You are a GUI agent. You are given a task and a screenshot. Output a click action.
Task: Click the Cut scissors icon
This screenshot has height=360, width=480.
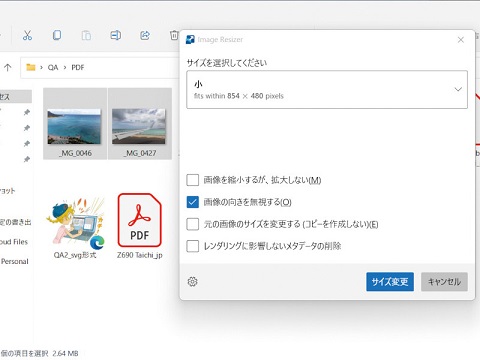(x=27, y=35)
